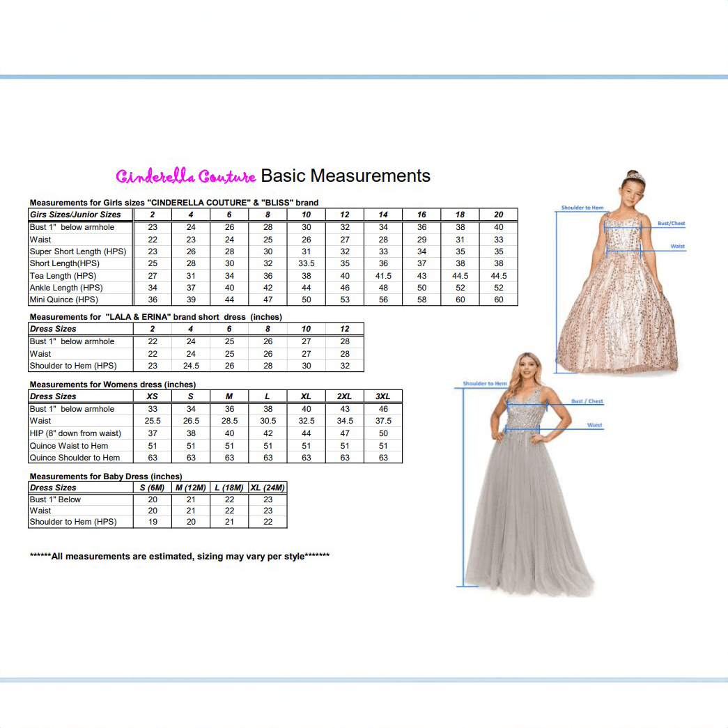Click the 'Mini Quince (HPS)' row label

[64, 300]
